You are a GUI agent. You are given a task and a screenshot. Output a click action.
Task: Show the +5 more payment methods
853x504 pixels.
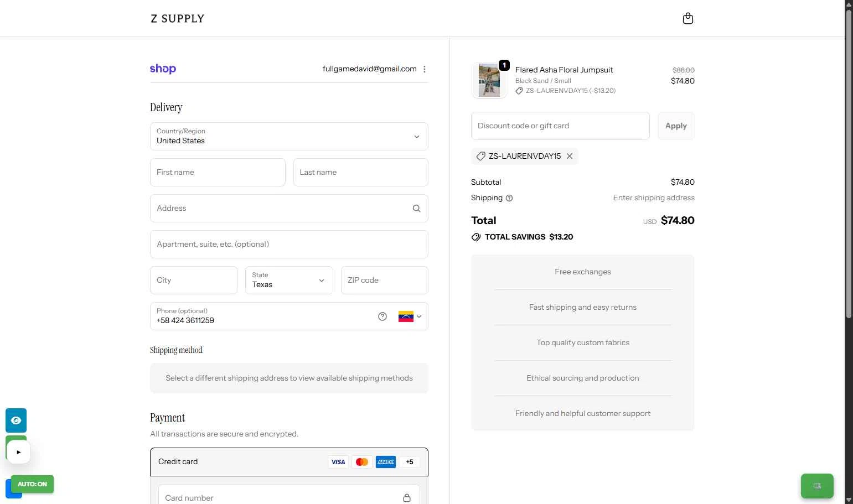[x=410, y=462]
